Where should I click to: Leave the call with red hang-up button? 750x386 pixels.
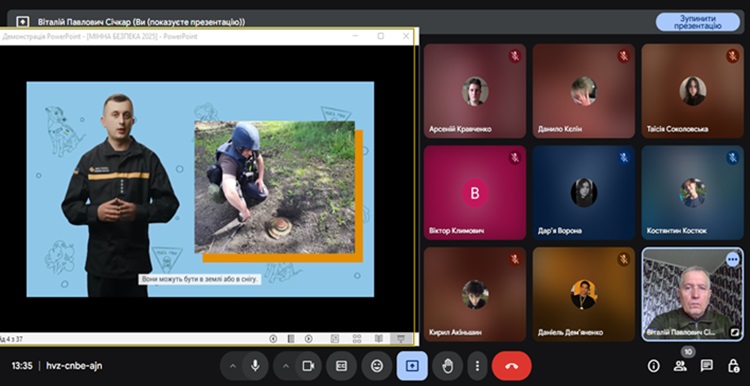[511, 366]
